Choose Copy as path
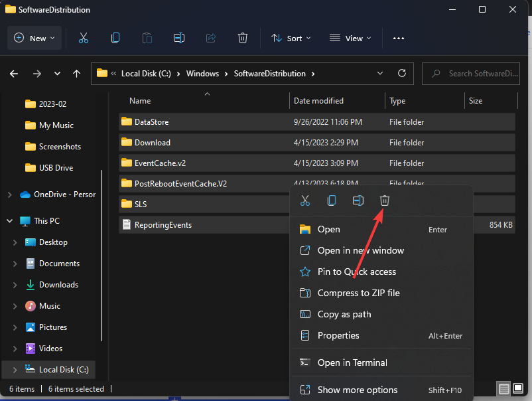The image size is (532, 401). click(381, 315)
